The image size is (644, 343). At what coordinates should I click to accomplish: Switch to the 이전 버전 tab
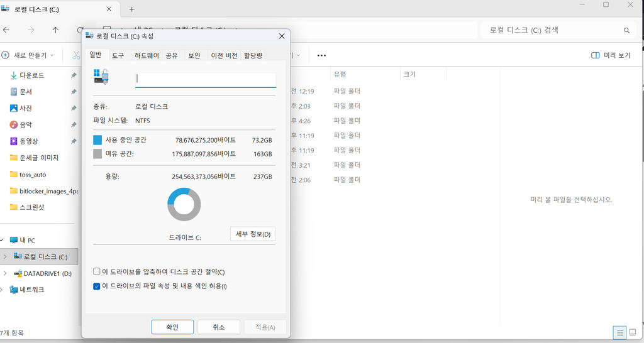pyautogui.click(x=224, y=55)
